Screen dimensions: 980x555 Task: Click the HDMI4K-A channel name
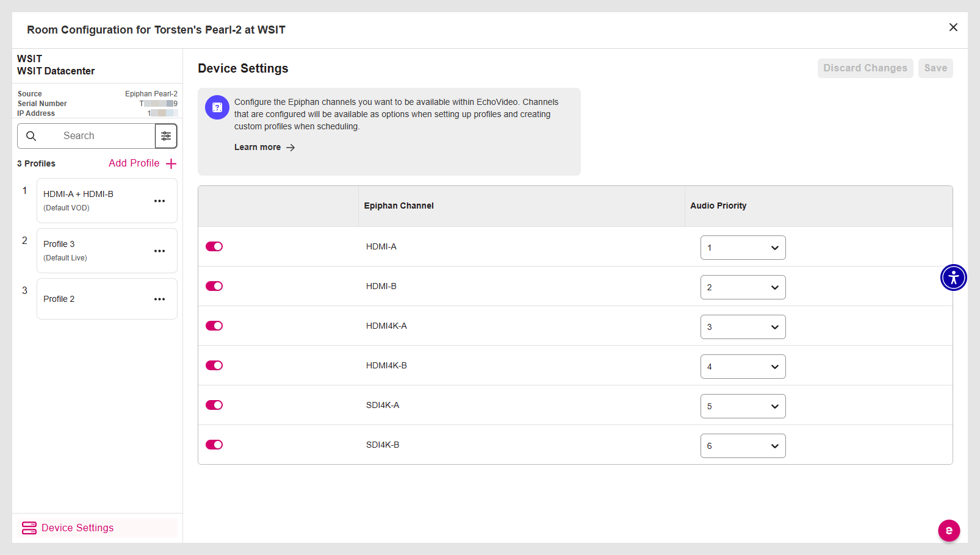pos(386,326)
